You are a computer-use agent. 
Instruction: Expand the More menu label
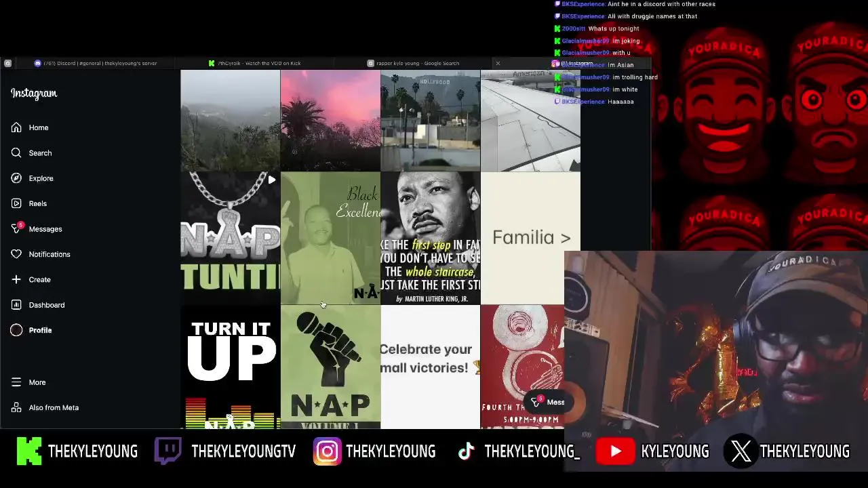coord(37,382)
